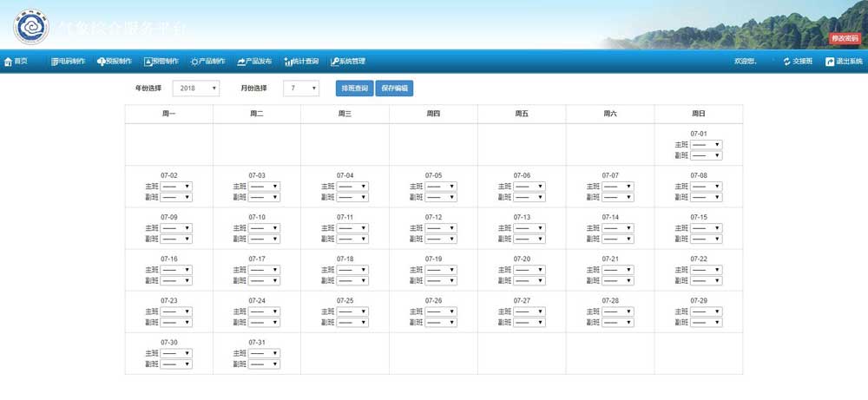Open the 月份选择 month dropdown

coord(301,89)
